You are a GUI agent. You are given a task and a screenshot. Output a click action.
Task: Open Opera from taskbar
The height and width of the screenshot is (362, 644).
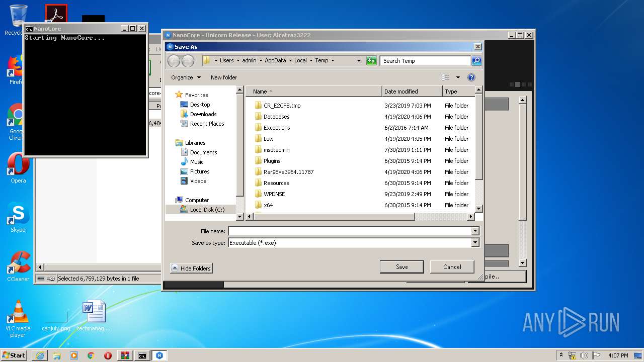(108, 355)
